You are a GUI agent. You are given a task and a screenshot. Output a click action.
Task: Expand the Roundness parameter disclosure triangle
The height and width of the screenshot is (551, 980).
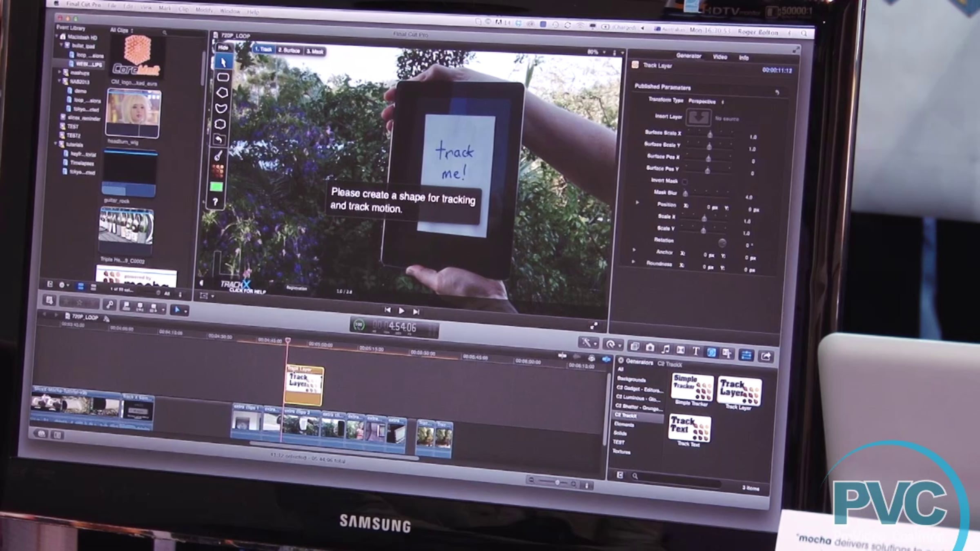tap(633, 262)
